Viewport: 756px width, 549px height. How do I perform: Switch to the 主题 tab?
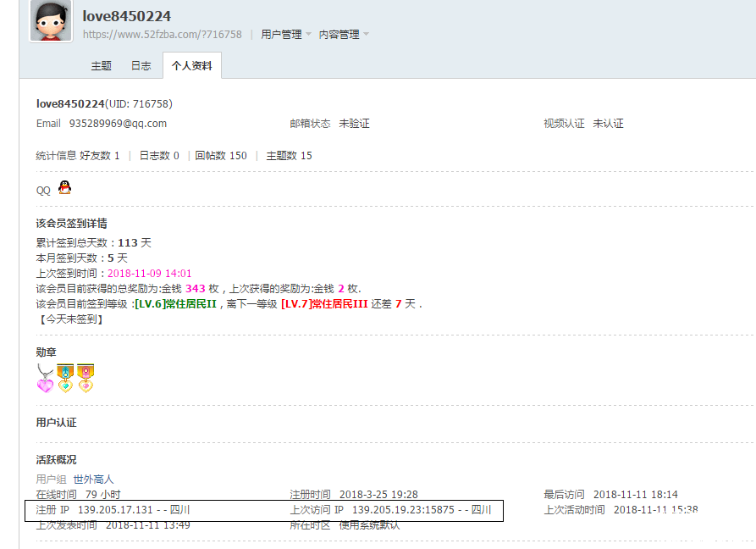101,66
